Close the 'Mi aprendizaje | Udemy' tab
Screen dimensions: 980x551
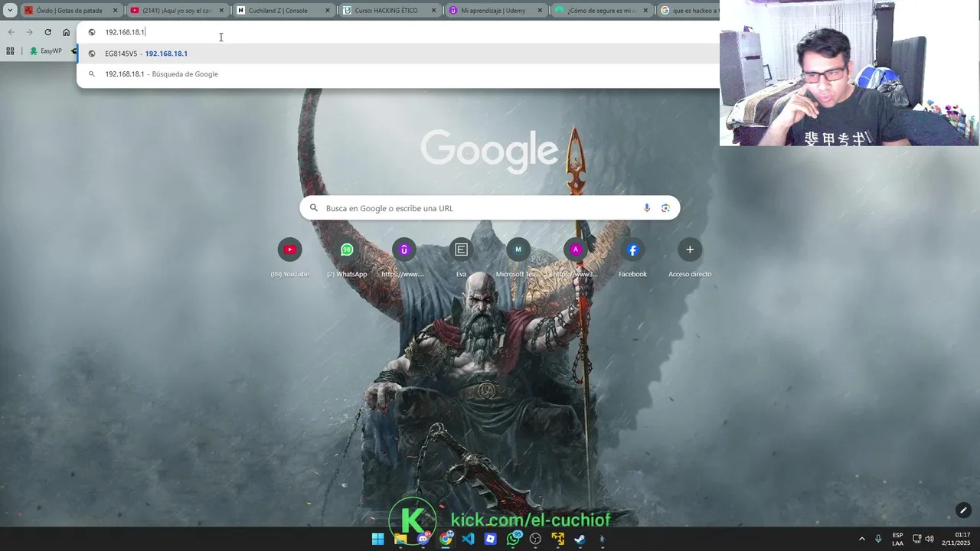tap(540, 11)
